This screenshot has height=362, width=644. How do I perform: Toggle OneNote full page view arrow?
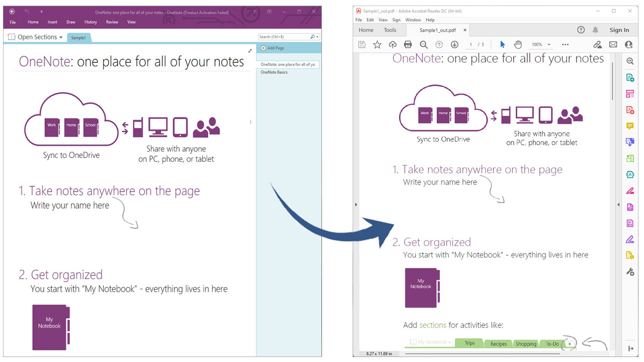250,50
